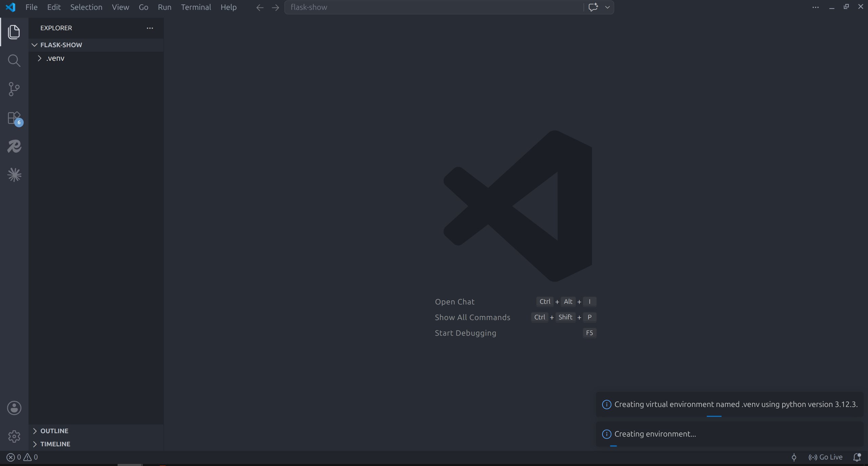Open the starburst extension view in activity bar
This screenshot has height=466, width=868.
[14, 175]
